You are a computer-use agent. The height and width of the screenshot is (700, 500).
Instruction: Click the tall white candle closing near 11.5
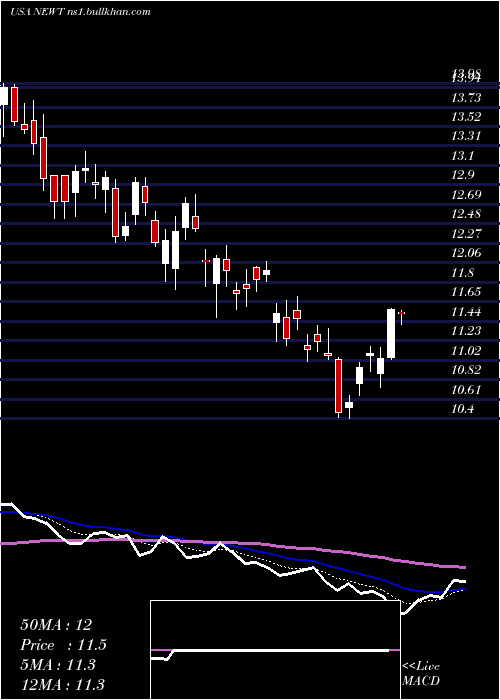(x=391, y=333)
